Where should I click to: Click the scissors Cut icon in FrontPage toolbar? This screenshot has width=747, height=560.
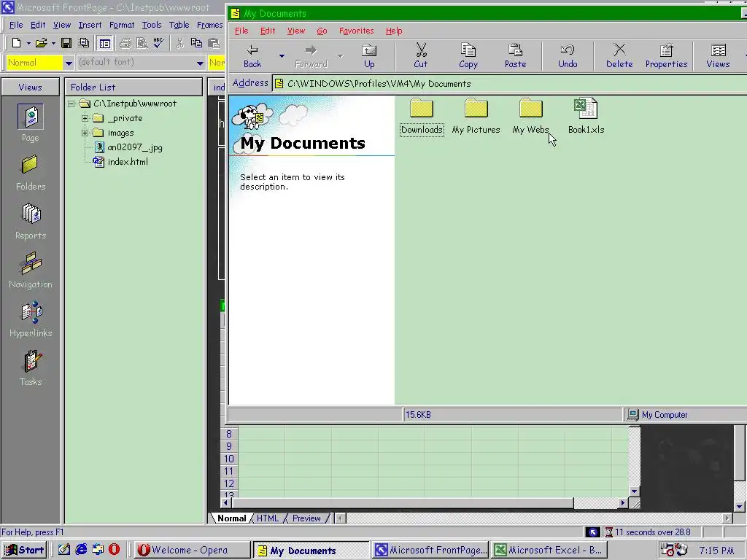[179, 43]
